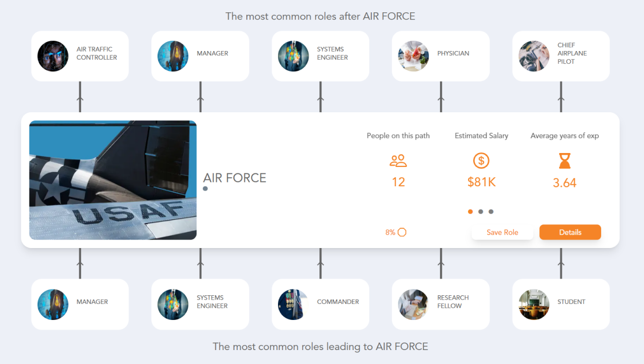Toggle the 8% circle indicator
Viewport: 644px width, 364px height.
tap(402, 232)
